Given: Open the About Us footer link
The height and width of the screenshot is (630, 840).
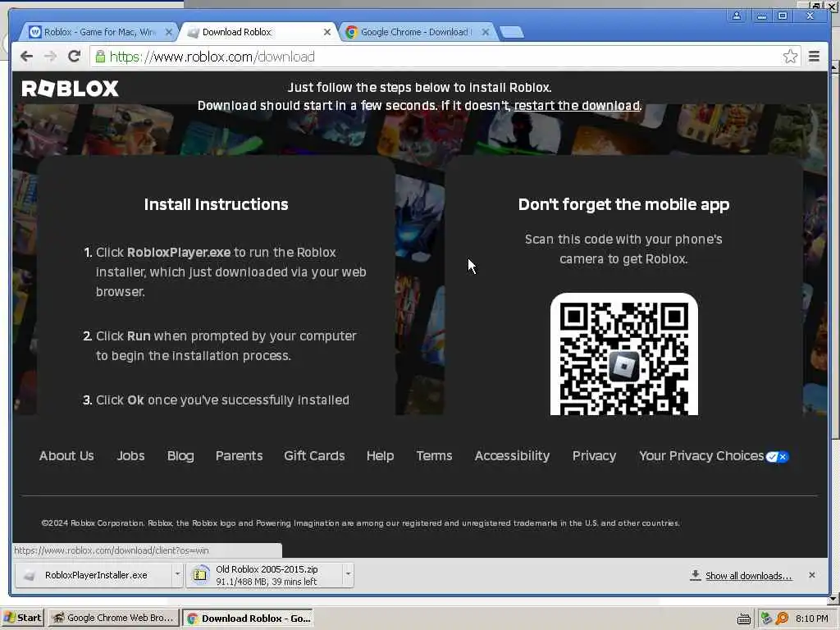Looking at the screenshot, I should coord(66,456).
